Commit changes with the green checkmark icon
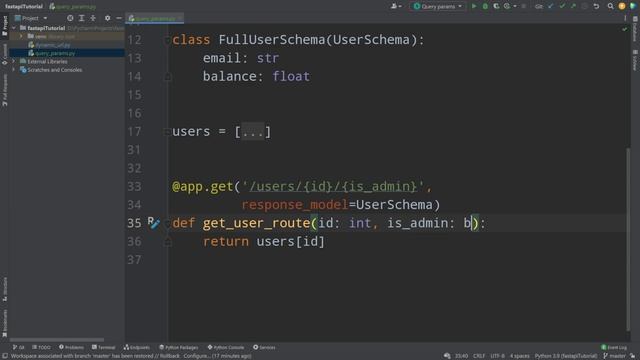Screen dimensions: 640x360 pos(562,6)
